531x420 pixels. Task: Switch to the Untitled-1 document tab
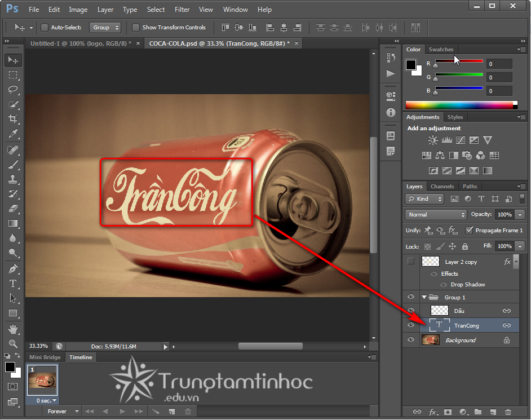pos(81,43)
